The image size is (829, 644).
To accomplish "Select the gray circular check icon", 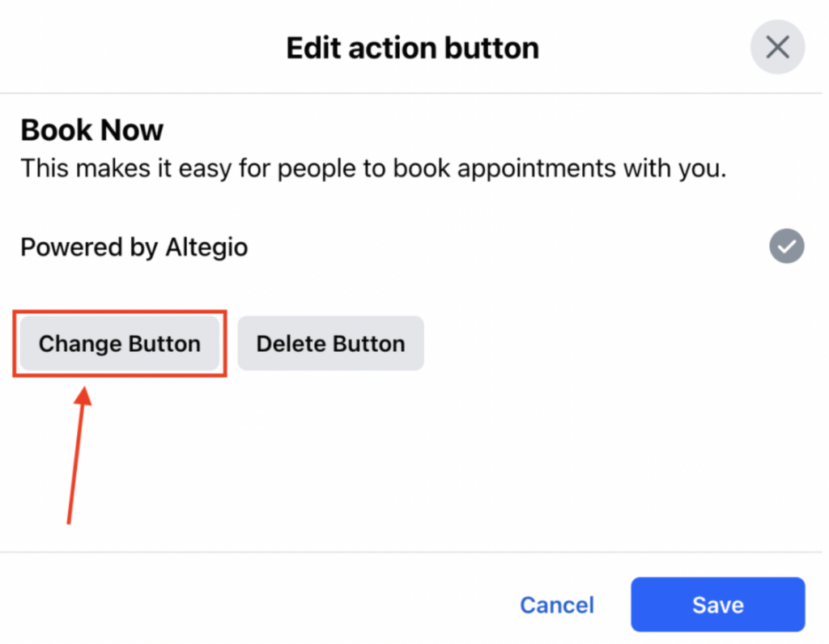I will [786, 247].
